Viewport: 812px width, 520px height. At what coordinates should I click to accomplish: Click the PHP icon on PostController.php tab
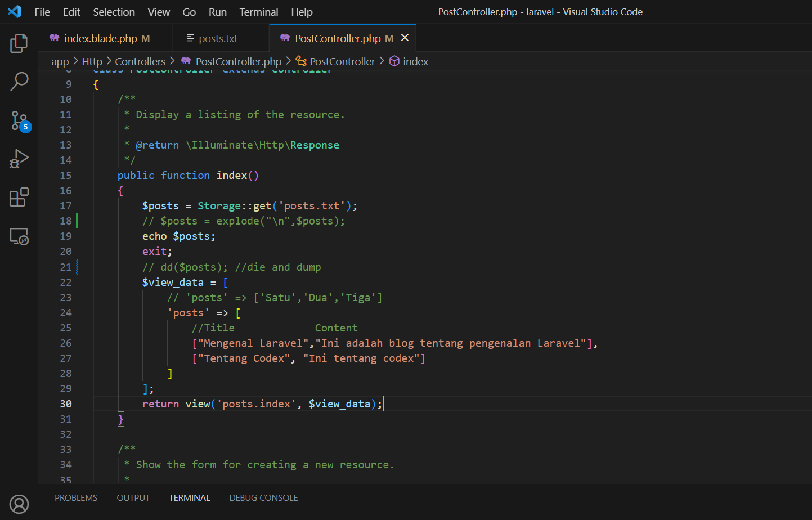(285, 38)
